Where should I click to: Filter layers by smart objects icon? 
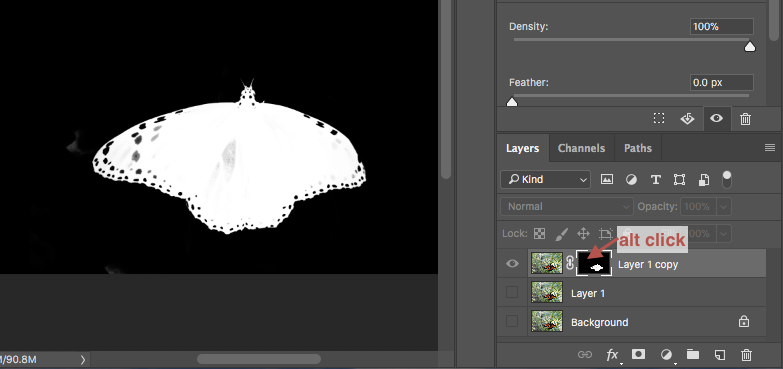click(704, 179)
